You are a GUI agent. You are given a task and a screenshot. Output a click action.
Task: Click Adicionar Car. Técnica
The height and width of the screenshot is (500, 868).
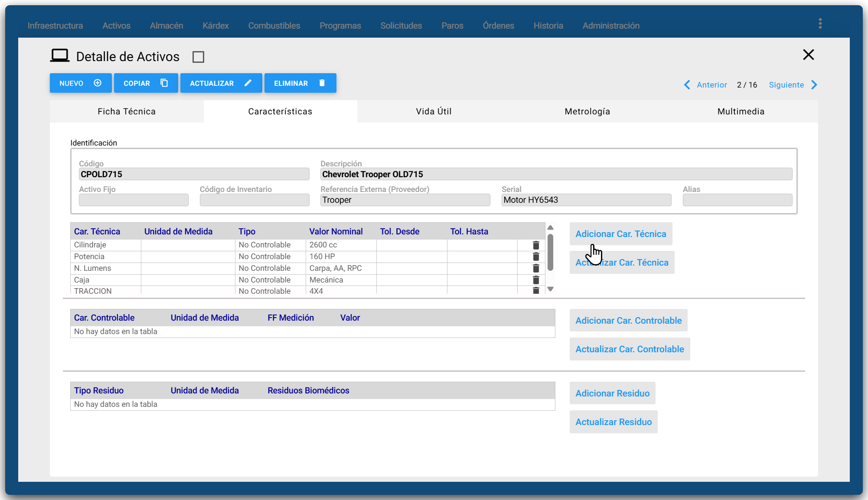pyautogui.click(x=620, y=234)
